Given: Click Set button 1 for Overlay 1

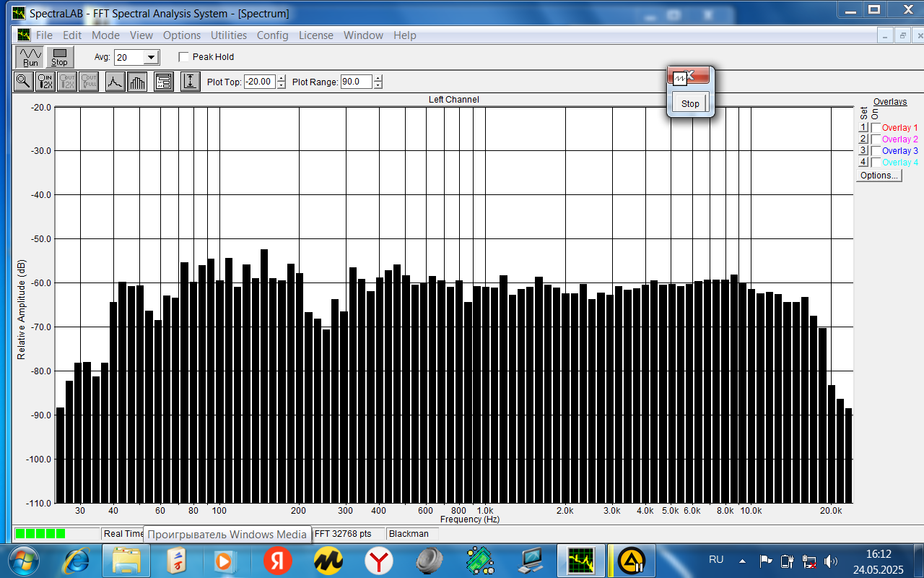Looking at the screenshot, I should click(x=863, y=128).
